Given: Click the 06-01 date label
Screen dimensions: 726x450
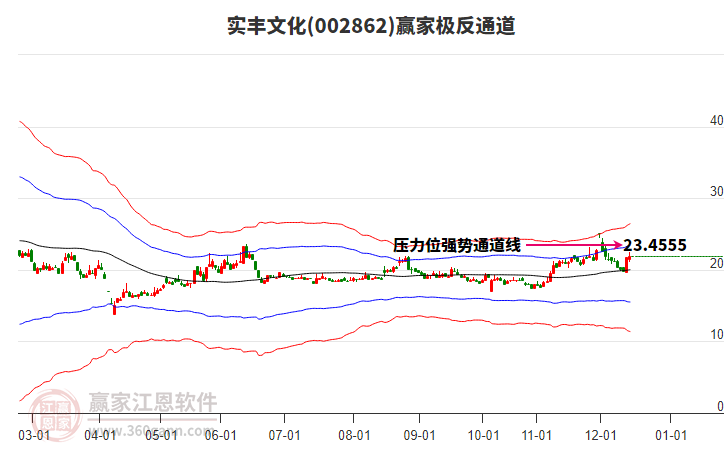Looking at the screenshot, I should click(220, 436).
